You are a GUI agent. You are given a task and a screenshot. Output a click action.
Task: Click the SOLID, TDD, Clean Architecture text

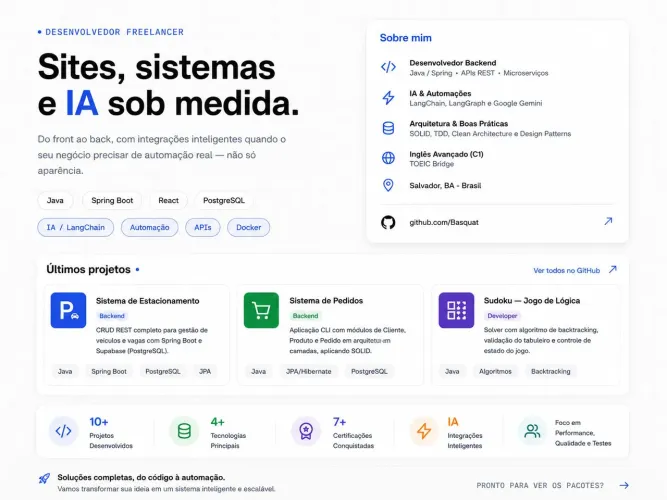(x=490, y=134)
